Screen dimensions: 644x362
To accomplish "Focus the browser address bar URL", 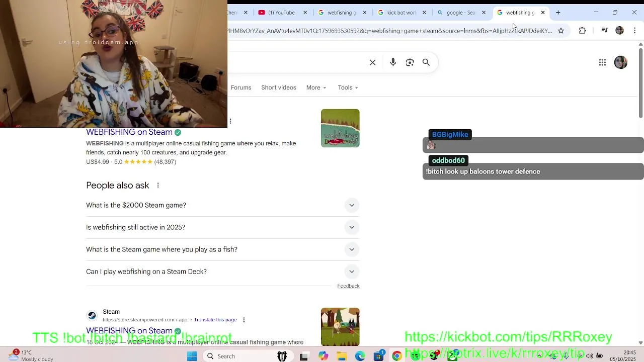I will click(x=390, y=31).
